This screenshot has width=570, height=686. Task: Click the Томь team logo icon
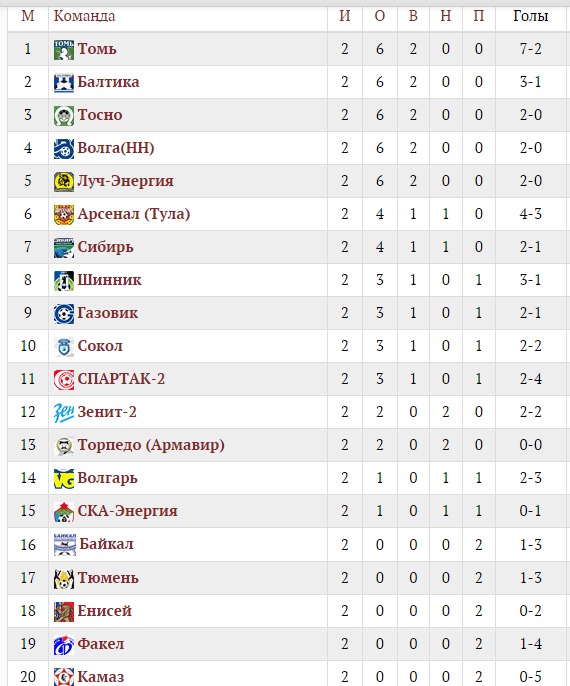64,49
